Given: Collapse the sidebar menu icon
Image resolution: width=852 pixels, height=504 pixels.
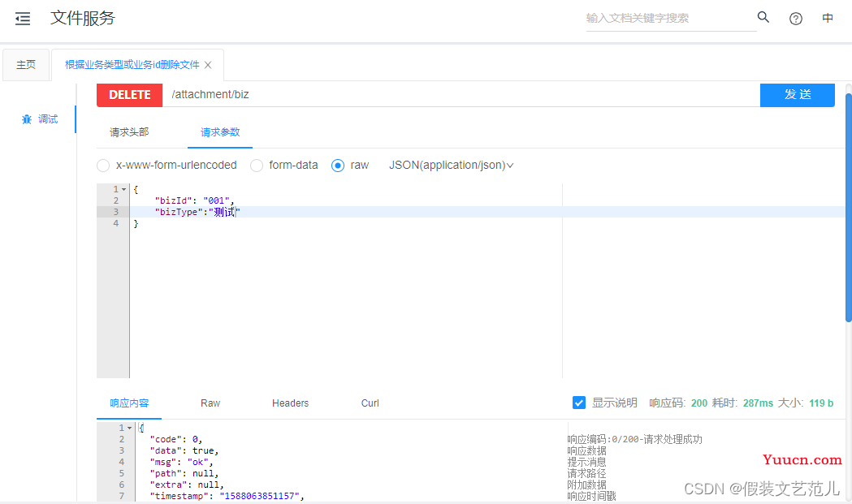Looking at the screenshot, I should [x=23, y=19].
